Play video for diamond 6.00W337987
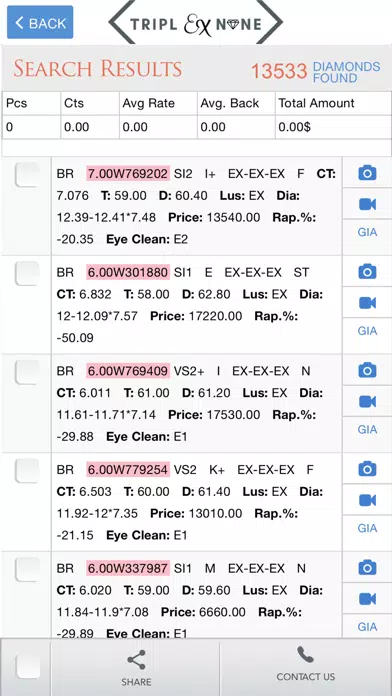 click(367, 599)
